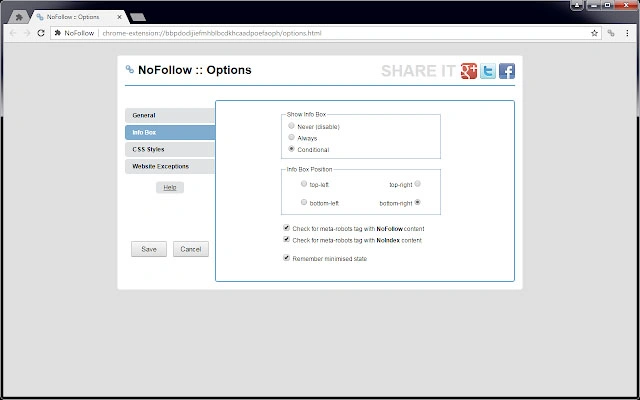Set info box position to top-left
Viewport: 640px width, 400px height.
point(304,184)
